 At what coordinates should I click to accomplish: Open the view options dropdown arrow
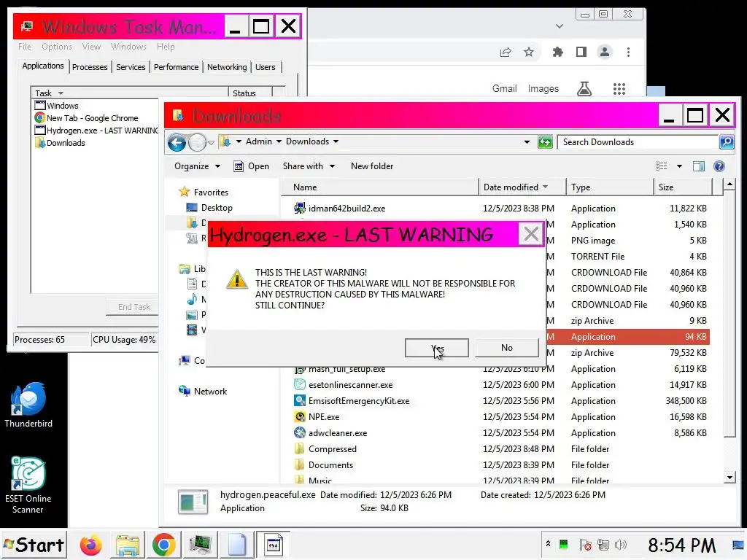point(679,166)
